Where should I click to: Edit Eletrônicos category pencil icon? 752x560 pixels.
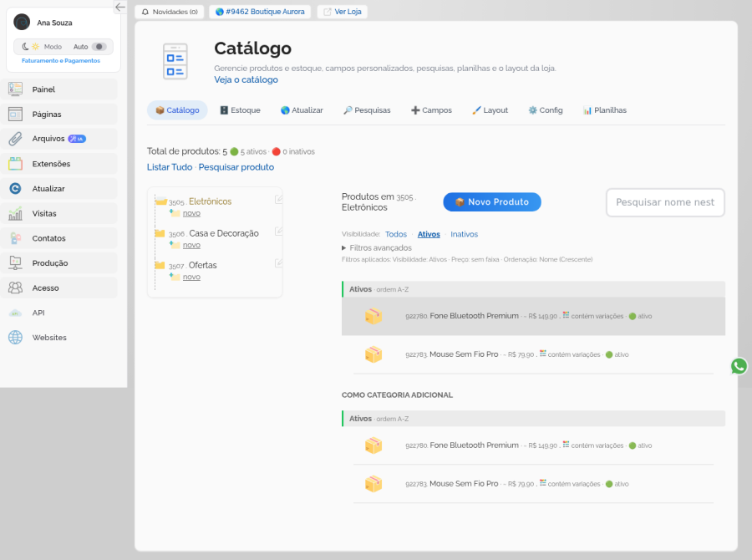click(x=278, y=199)
